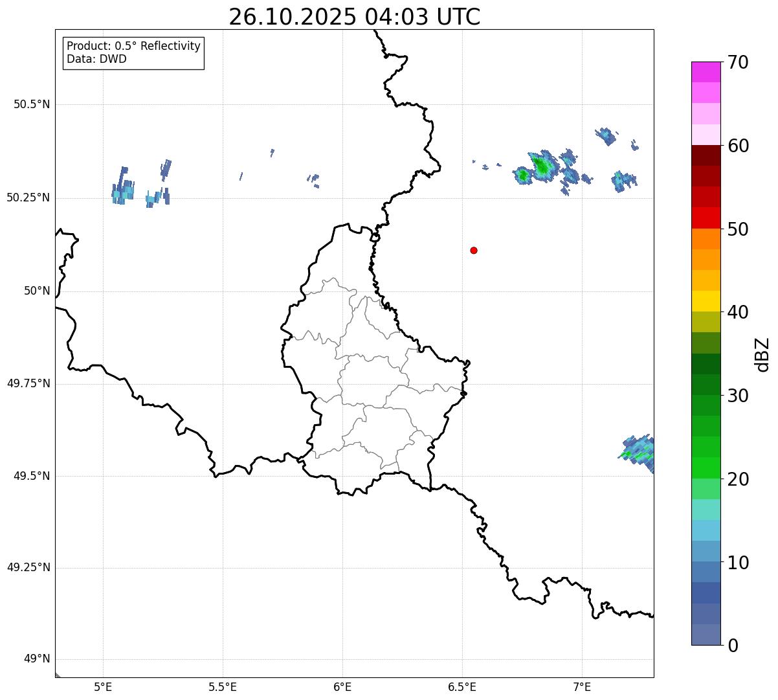
Task: Pick the topmost magenta colorbar band
Action: pyautogui.click(x=706, y=72)
